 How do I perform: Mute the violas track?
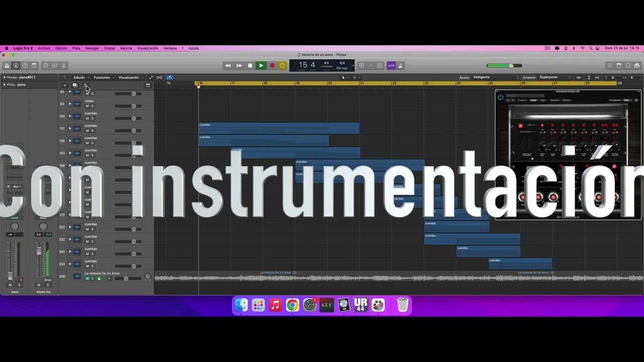(87, 106)
